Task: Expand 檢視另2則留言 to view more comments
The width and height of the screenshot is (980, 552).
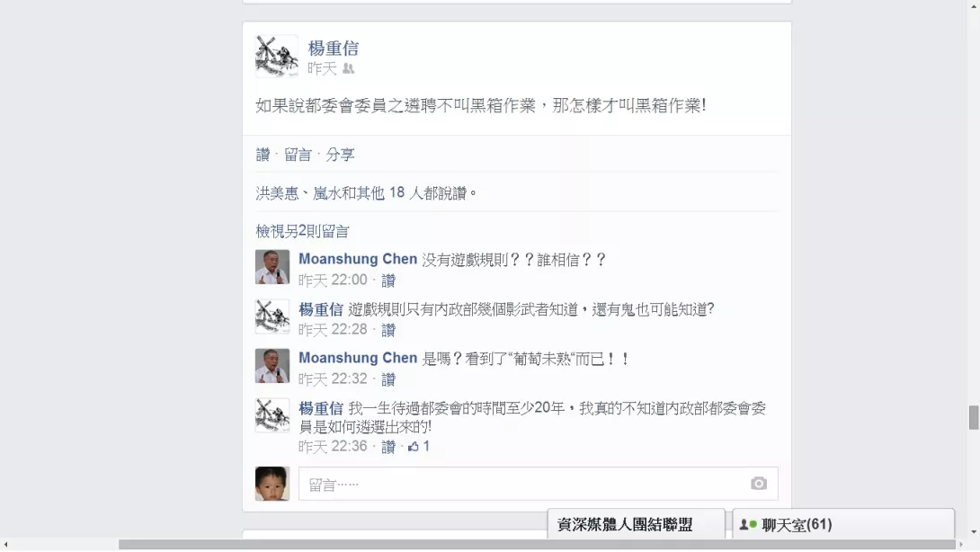Action: [302, 231]
